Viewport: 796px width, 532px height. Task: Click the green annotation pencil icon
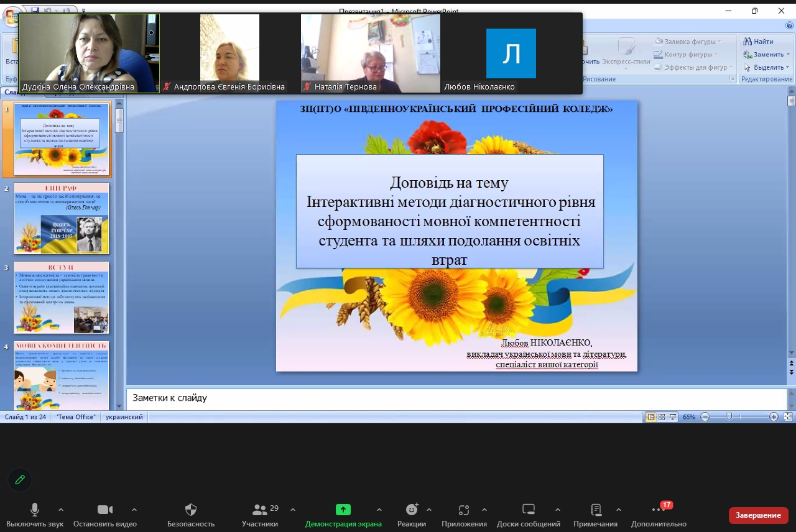coord(20,479)
